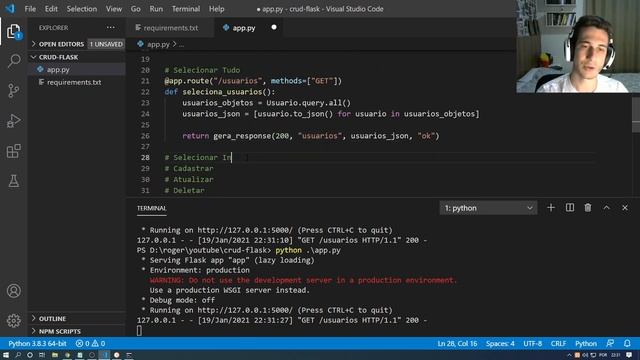Open the Selection menu
Image resolution: width=640 pixels, height=360 pixels.
point(82,9)
